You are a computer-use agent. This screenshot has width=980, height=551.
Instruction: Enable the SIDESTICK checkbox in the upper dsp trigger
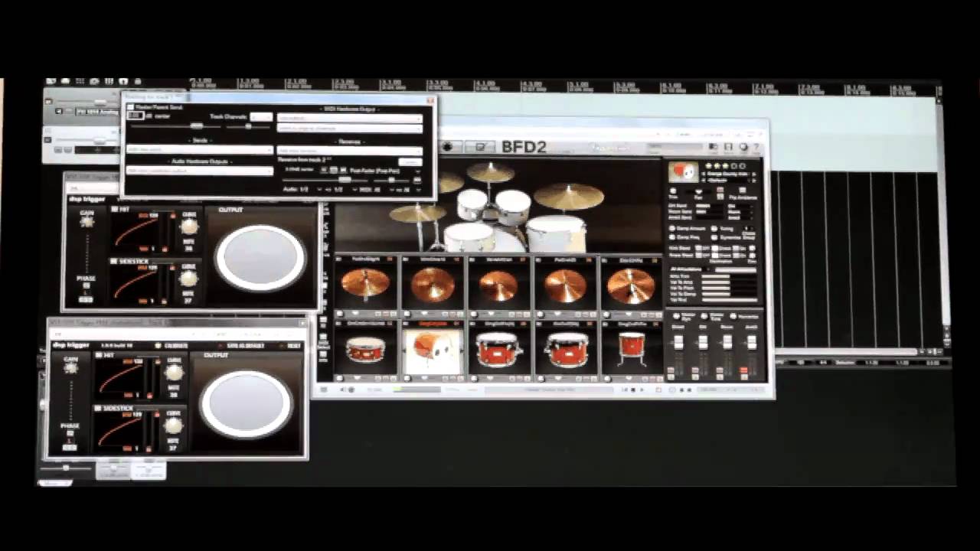point(115,261)
